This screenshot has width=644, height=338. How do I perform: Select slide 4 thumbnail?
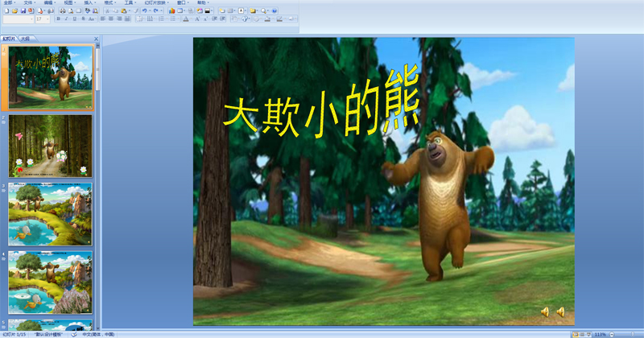point(51,282)
